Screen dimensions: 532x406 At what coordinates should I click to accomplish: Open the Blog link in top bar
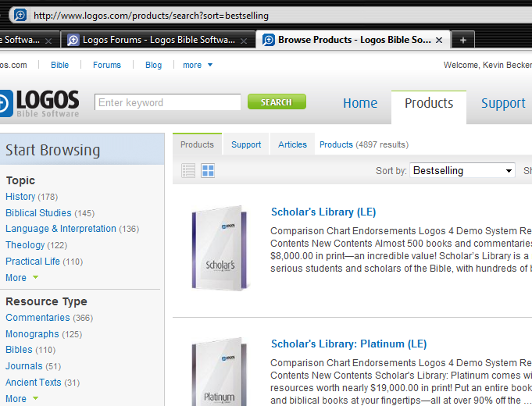[153, 65]
